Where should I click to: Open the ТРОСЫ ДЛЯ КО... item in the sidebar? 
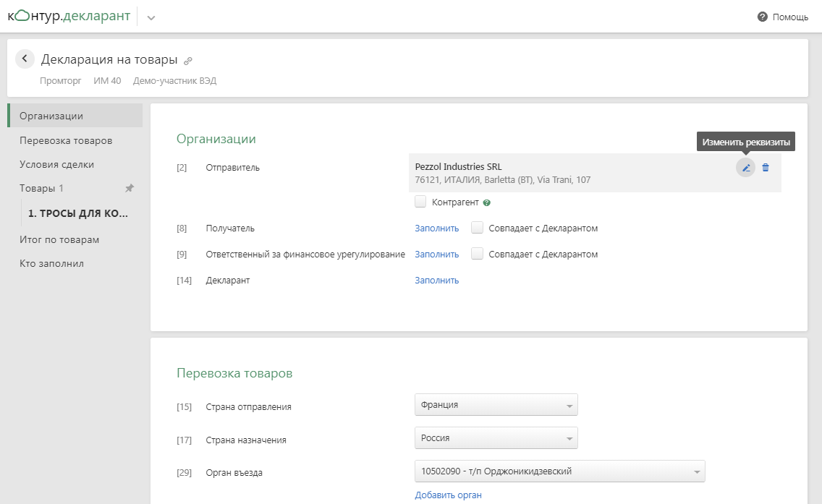coord(78,213)
